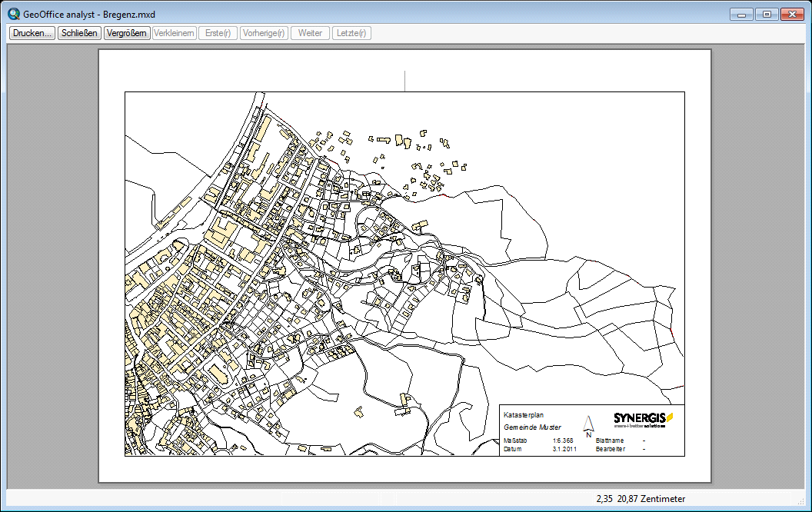
Task: Click the GeoOffice analyst title bar icon
Action: pyautogui.click(x=13, y=13)
